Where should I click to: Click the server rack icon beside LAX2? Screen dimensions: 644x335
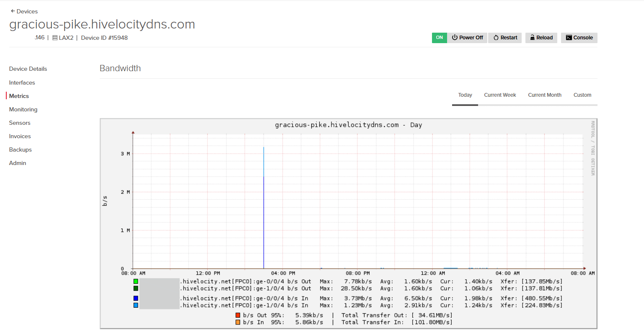click(x=55, y=38)
